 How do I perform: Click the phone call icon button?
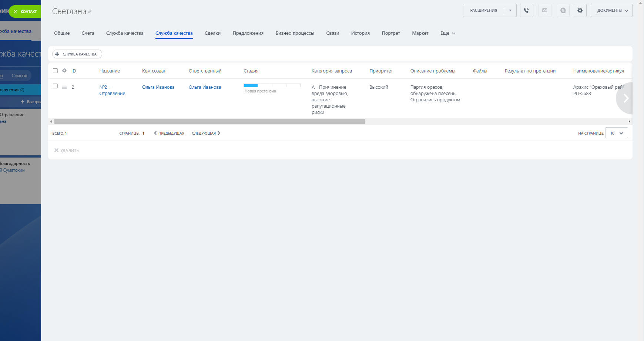click(x=526, y=10)
